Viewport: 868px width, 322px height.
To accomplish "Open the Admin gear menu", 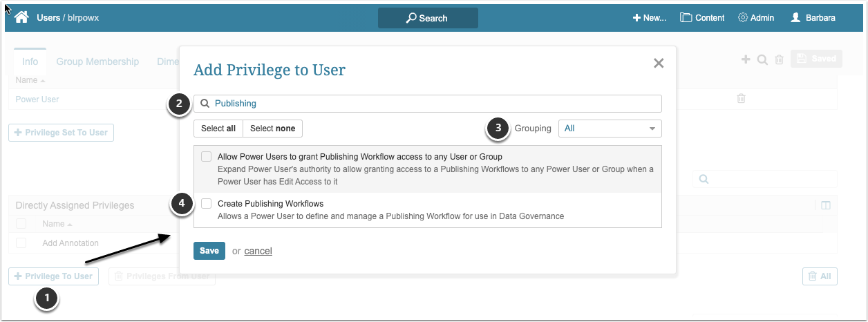I will [756, 18].
